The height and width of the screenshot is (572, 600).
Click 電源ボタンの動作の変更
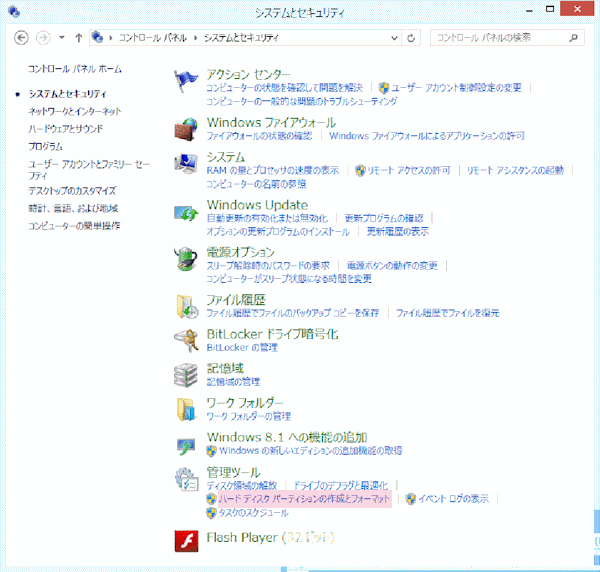[x=392, y=266]
